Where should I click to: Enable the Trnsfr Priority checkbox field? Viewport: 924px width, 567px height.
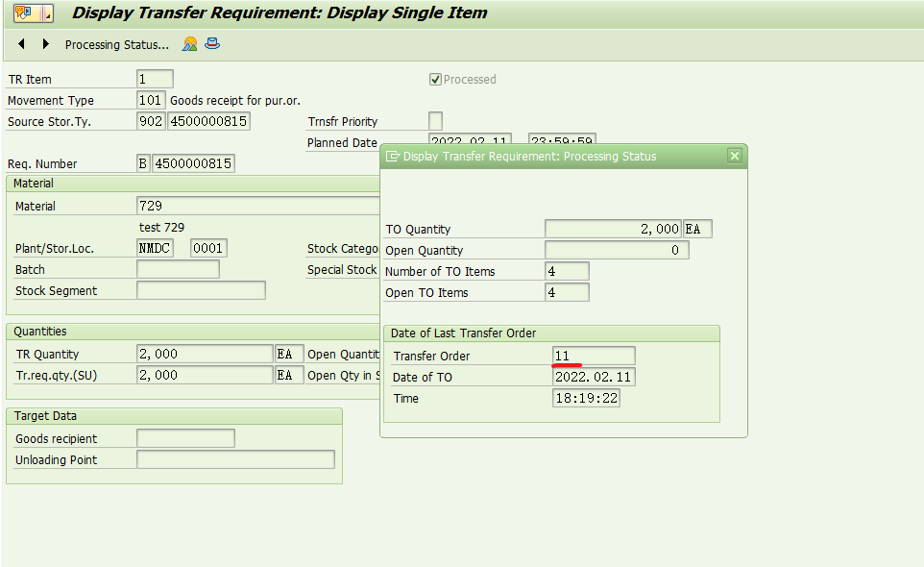pyautogui.click(x=435, y=120)
